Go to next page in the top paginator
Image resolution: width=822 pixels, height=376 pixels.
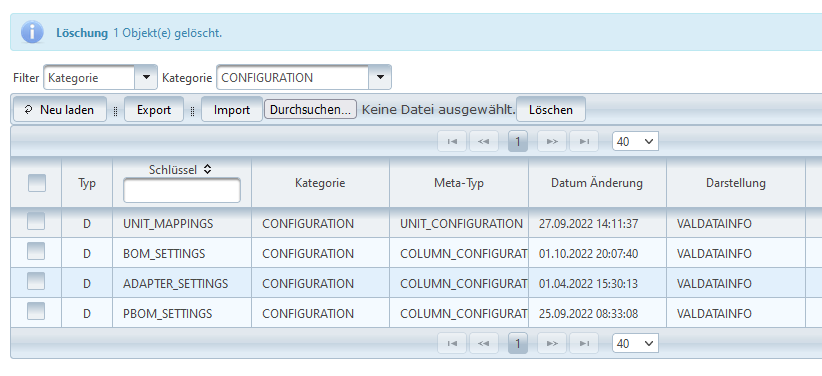point(551,142)
